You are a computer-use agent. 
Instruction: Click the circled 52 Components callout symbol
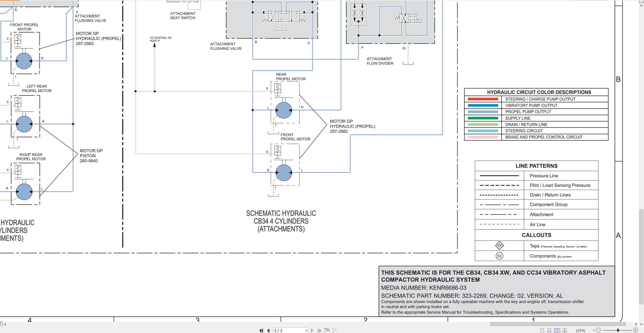click(x=499, y=256)
